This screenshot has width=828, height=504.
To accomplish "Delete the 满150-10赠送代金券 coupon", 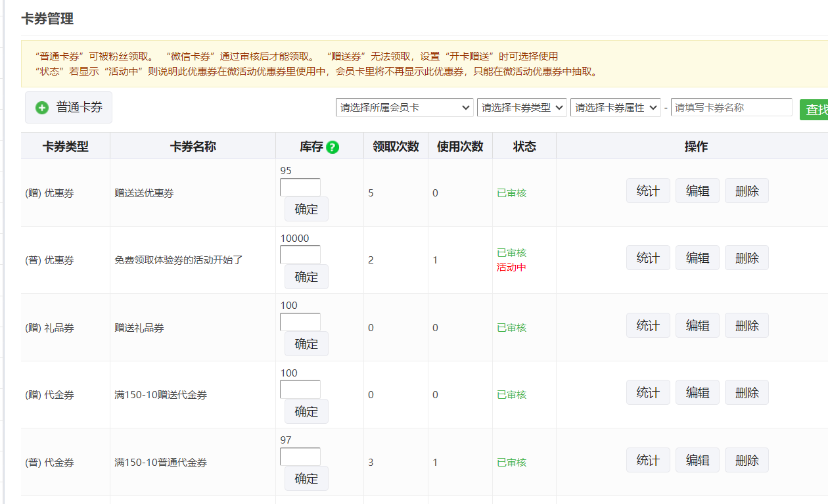I will pos(747,392).
